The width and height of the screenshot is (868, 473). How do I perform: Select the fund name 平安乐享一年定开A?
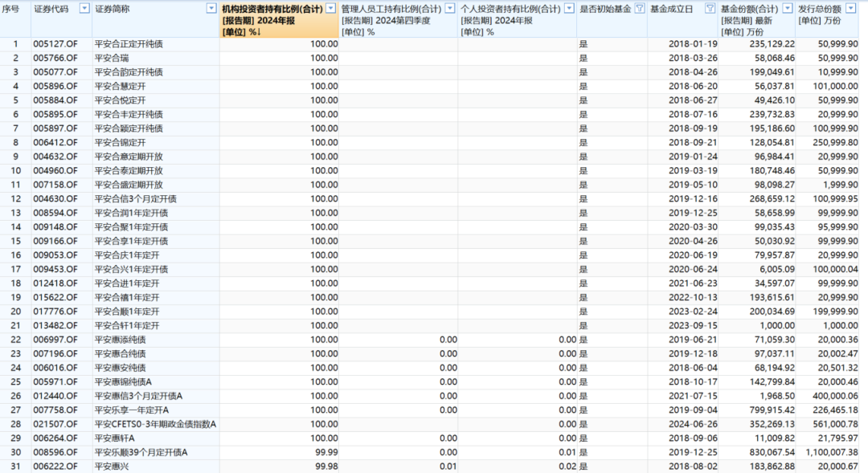[132, 410]
